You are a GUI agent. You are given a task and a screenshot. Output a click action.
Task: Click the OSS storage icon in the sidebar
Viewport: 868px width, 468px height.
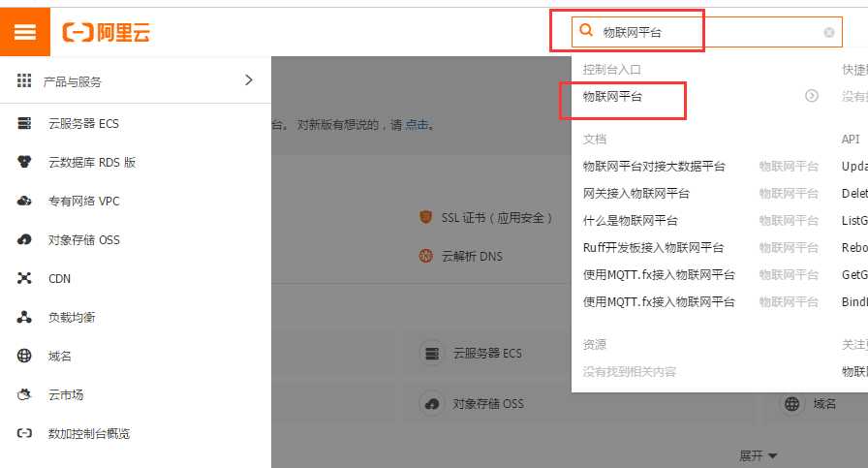pyautogui.click(x=24, y=239)
